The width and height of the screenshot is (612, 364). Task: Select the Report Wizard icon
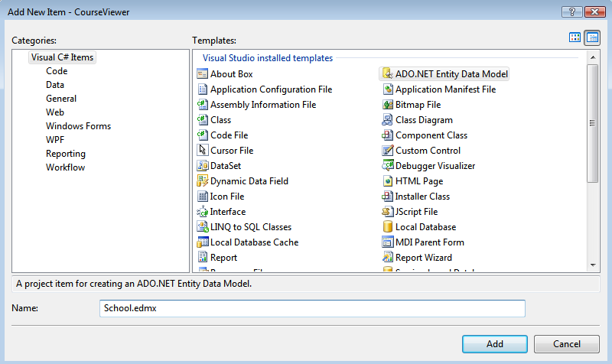(387, 258)
